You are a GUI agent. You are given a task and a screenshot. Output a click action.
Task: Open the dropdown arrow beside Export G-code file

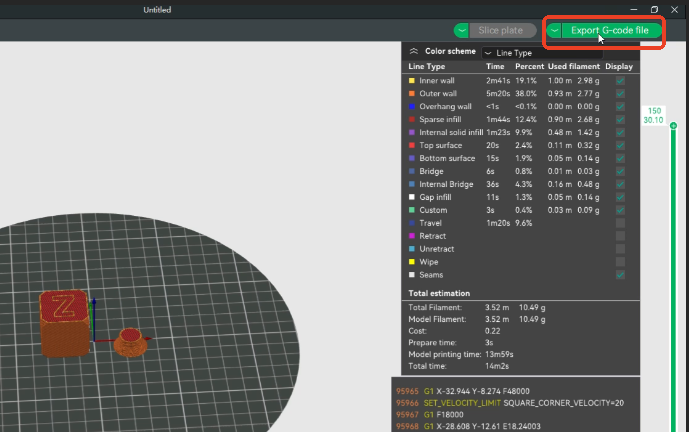555,30
